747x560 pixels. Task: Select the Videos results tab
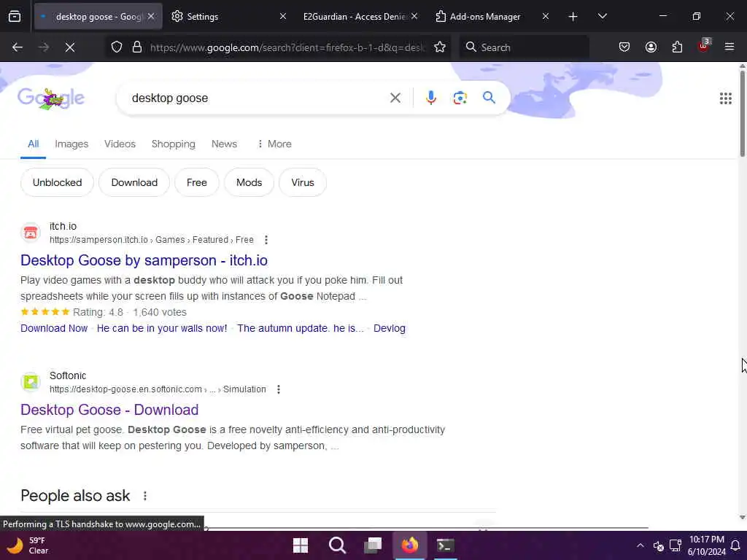coord(120,144)
